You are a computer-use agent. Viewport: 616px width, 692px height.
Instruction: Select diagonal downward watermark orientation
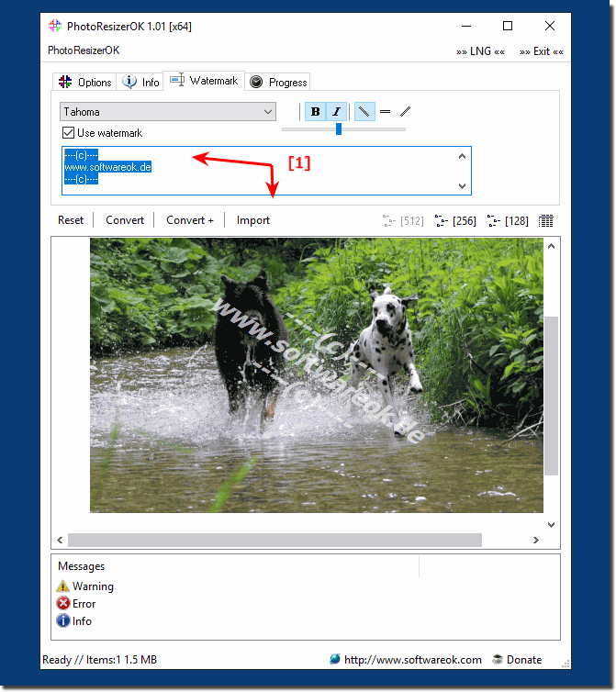click(364, 112)
